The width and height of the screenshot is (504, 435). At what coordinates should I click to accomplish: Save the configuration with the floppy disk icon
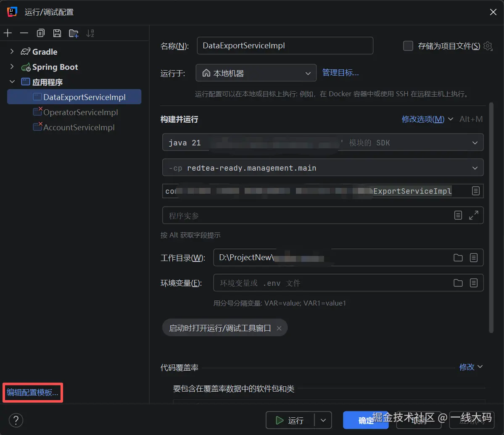[57, 33]
